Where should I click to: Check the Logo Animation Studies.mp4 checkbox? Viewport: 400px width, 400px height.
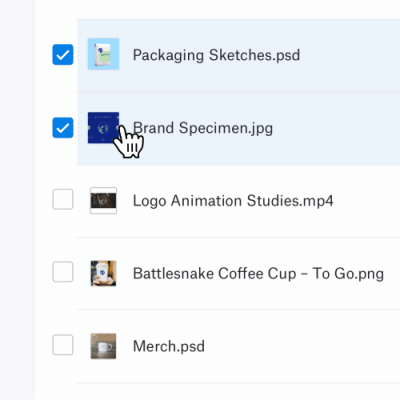pyautogui.click(x=63, y=199)
